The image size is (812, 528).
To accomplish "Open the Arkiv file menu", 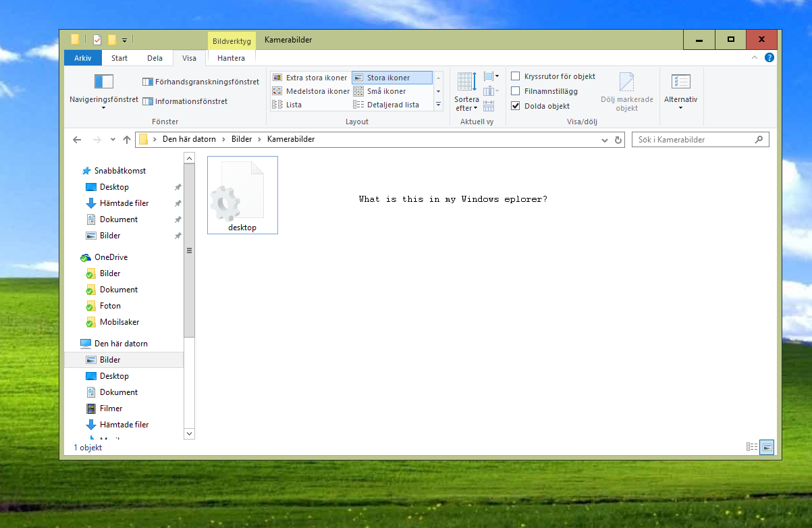I will pyautogui.click(x=82, y=58).
